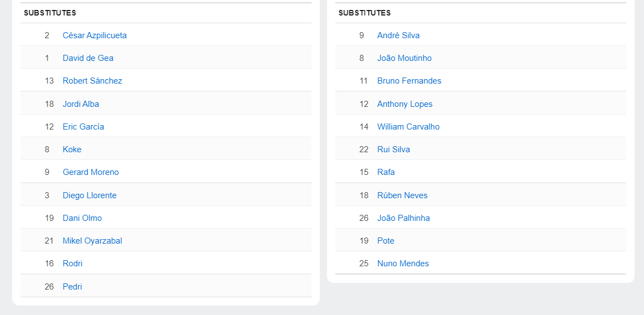Image resolution: width=644 pixels, height=315 pixels.
Task: Click the Rúben Neves link
Action: coord(402,195)
